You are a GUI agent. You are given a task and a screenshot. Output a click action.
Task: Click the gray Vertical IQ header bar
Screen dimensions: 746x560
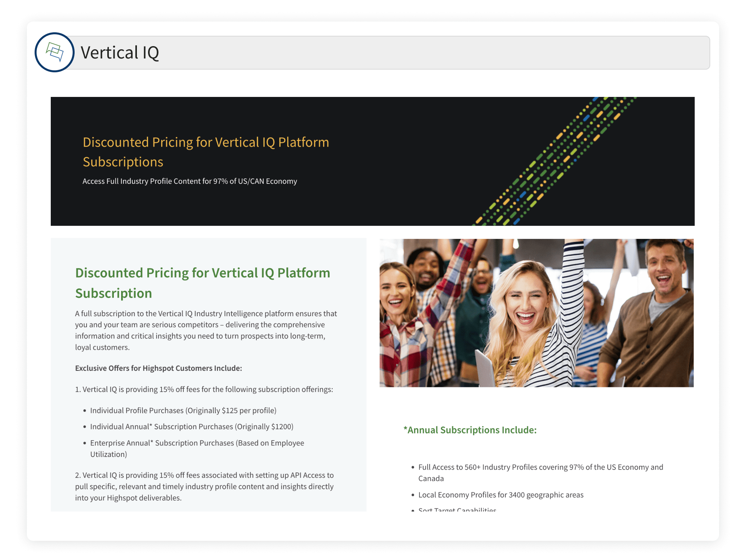point(423,53)
